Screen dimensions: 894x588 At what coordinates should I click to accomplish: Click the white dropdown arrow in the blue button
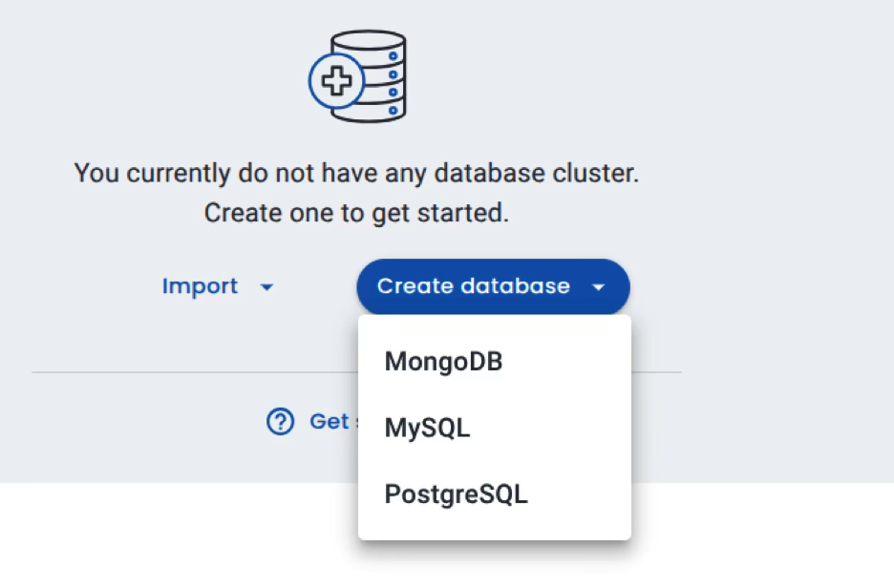[x=599, y=286]
